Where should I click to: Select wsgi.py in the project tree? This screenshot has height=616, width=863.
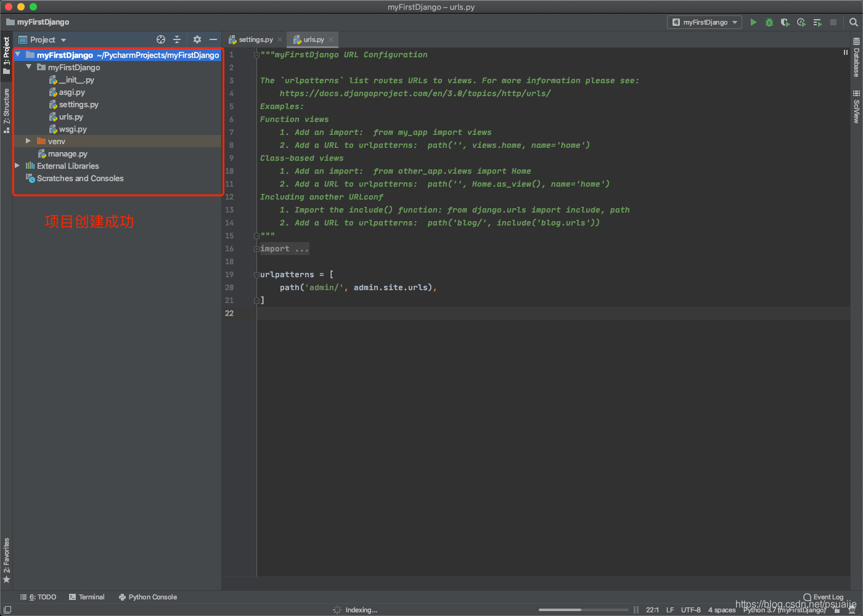click(x=73, y=129)
